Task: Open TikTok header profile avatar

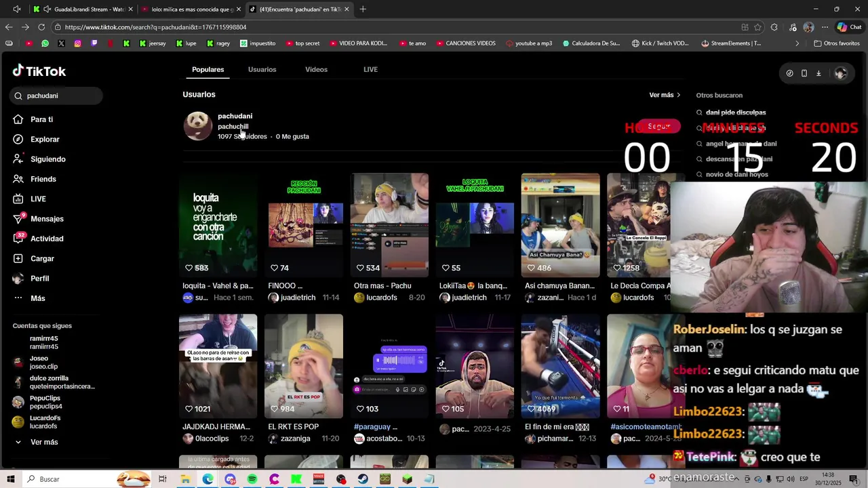Action: [840, 73]
